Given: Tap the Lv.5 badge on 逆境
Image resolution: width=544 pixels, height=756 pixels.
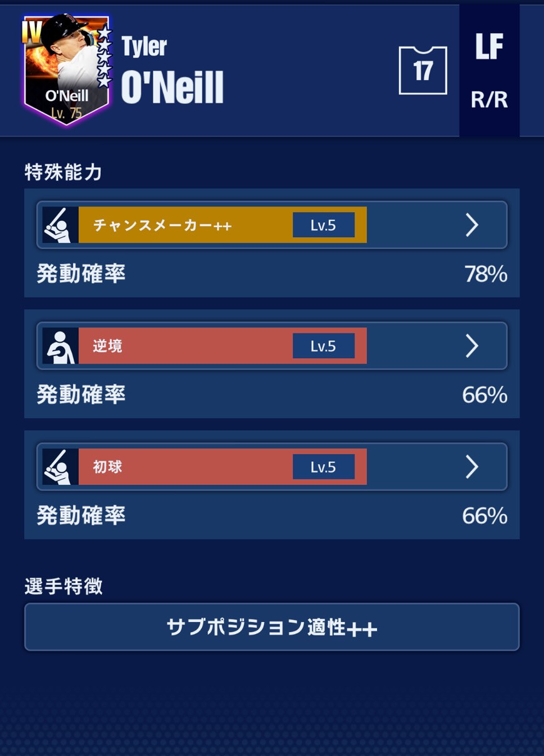Looking at the screenshot, I should pos(323,346).
